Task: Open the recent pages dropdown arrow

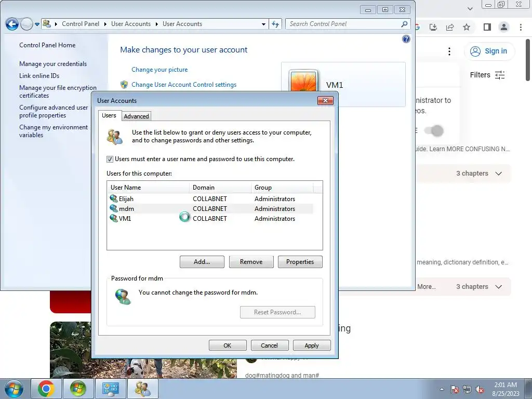Action: point(37,24)
